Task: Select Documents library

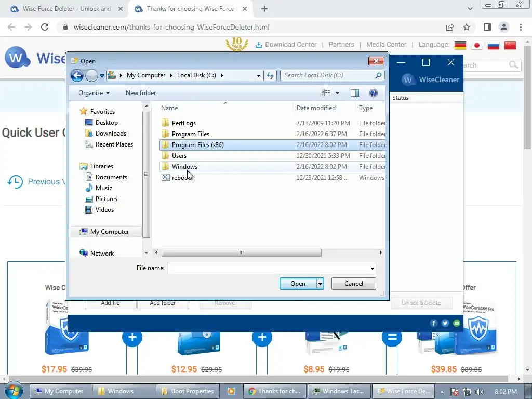Action: [x=111, y=177]
